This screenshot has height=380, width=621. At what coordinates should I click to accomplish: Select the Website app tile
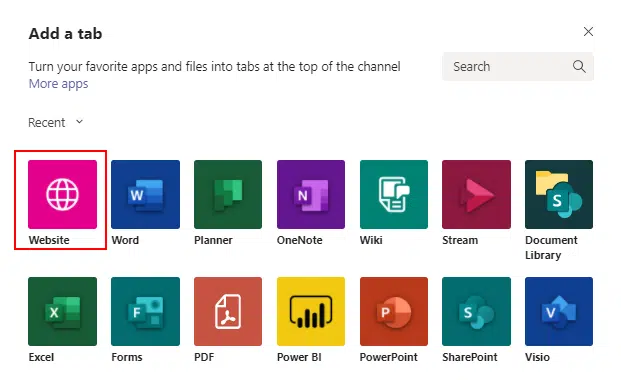point(62,194)
